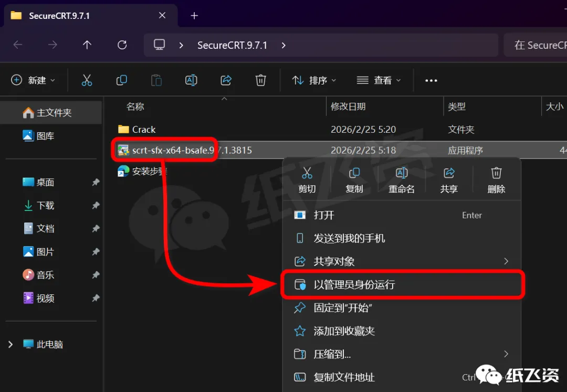567x392 pixels.
Task: Open 视频 in the sidebar
Action: point(45,299)
